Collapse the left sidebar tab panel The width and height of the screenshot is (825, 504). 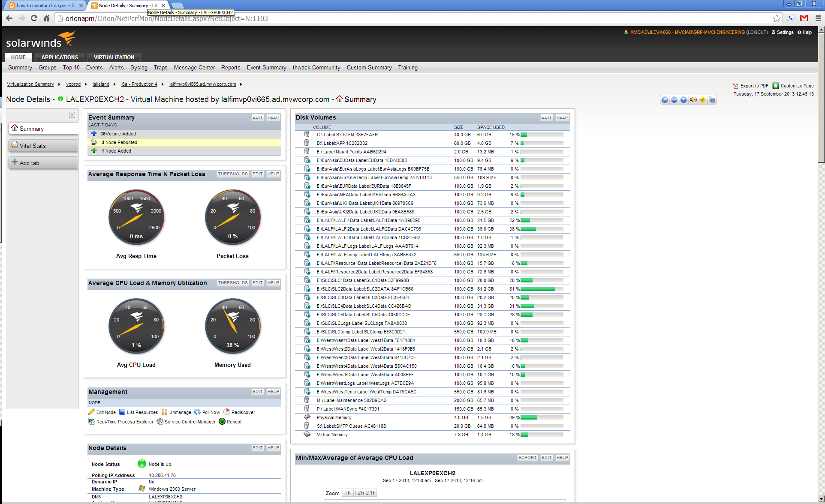(72, 115)
